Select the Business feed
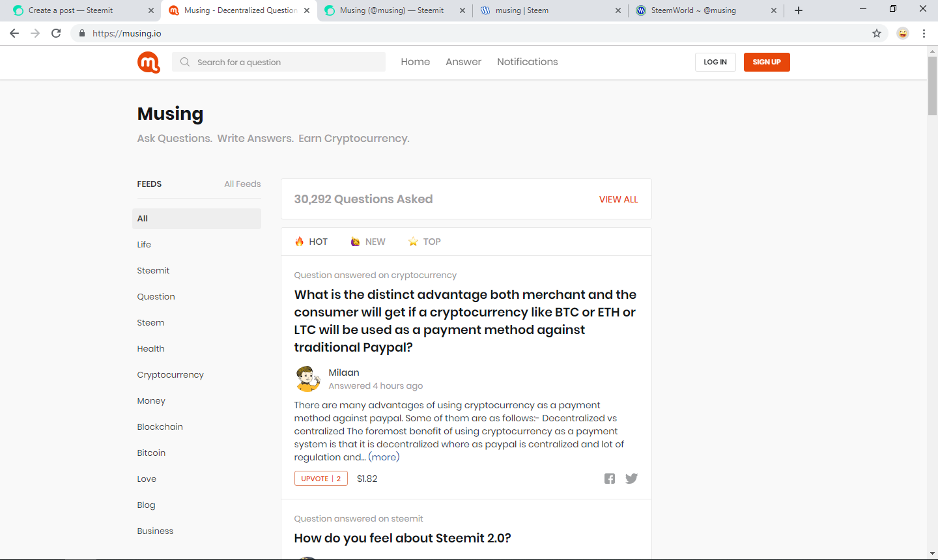The width and height of the screenshot is (938, 560). tap(155, 531)
